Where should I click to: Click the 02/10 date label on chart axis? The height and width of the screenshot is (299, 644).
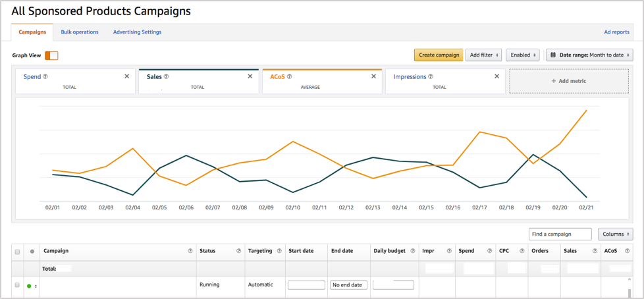[293, 208]
